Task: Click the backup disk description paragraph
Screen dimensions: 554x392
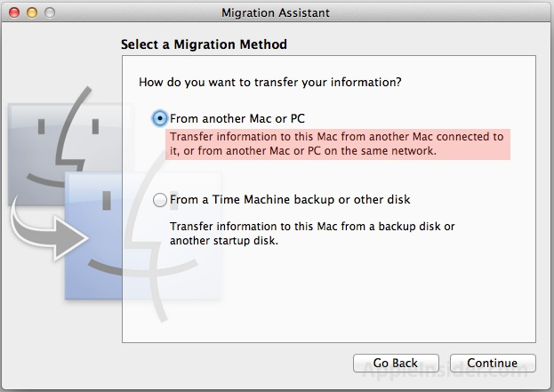Action: (312, 234)
